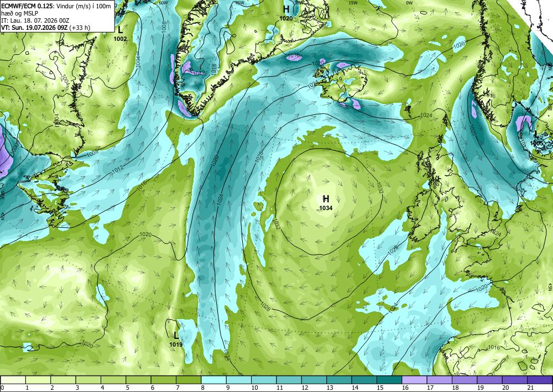The width and height of the screenshot is (553, 392).
Task: Select the legend swatch between 0 and 1
Action: (x=13, y=380)
